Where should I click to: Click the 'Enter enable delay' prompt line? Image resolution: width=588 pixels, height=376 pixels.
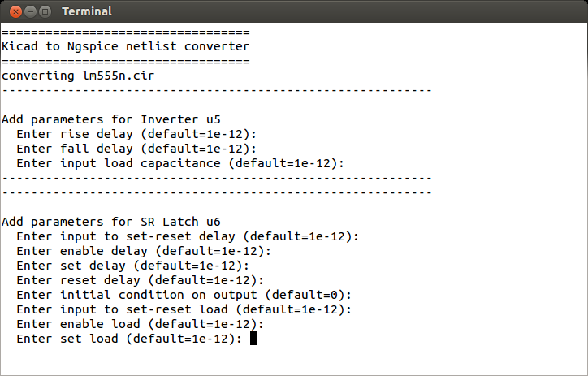point(144,251)
